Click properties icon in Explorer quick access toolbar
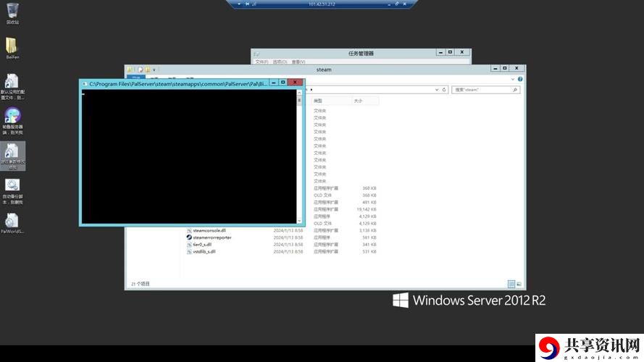 point(141,70)
